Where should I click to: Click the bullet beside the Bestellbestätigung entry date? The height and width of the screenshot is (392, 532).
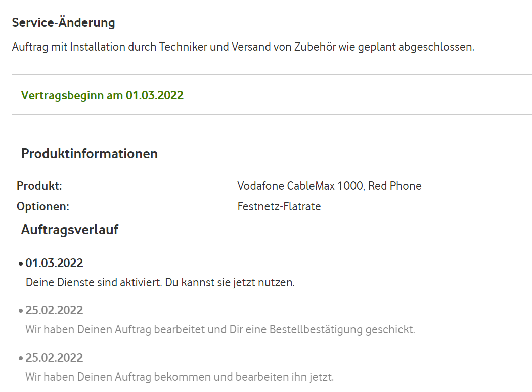21,311
